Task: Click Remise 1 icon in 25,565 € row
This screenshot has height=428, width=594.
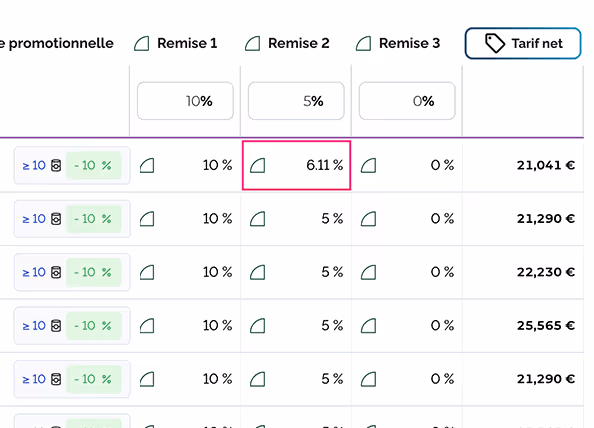Action: point(147,326)
